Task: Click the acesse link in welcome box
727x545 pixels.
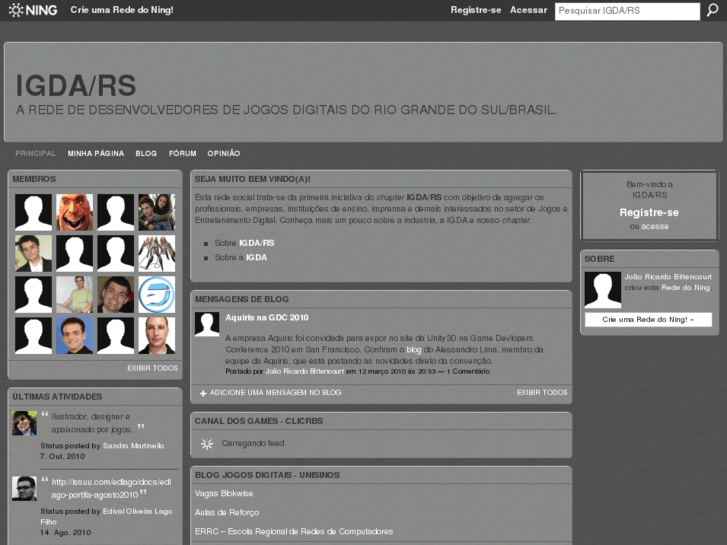Action: (x=655, y=226)
